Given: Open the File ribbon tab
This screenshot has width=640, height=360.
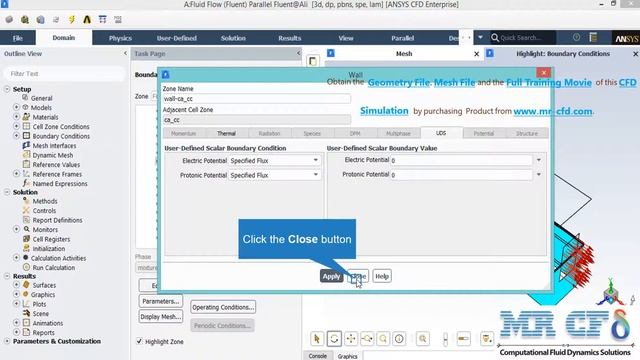Looking at the screenshot, I should pyautogui.click(x=18, y=38).
